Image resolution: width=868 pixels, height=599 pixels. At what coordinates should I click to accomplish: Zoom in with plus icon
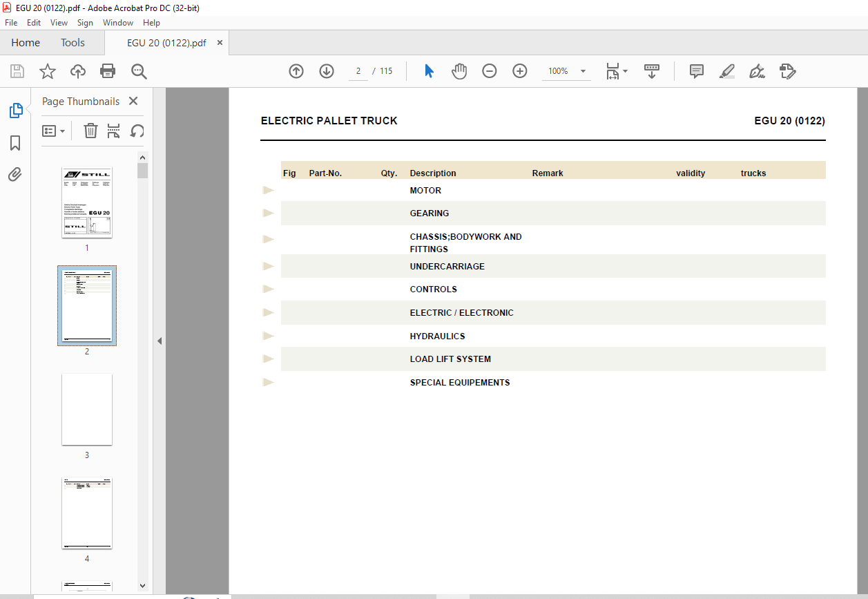pyautogui.click(x=520, y=71)
